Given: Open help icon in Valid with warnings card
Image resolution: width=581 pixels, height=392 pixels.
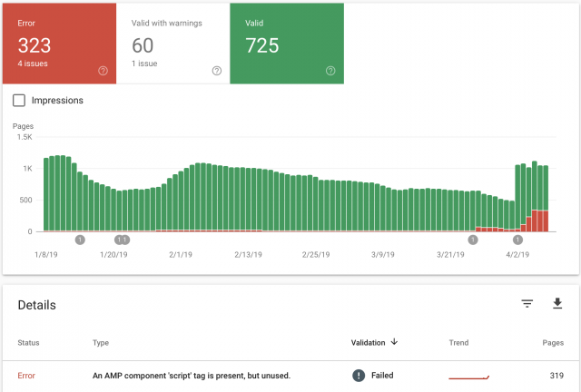Looking at the screenshot, I should tap(217, 71).
